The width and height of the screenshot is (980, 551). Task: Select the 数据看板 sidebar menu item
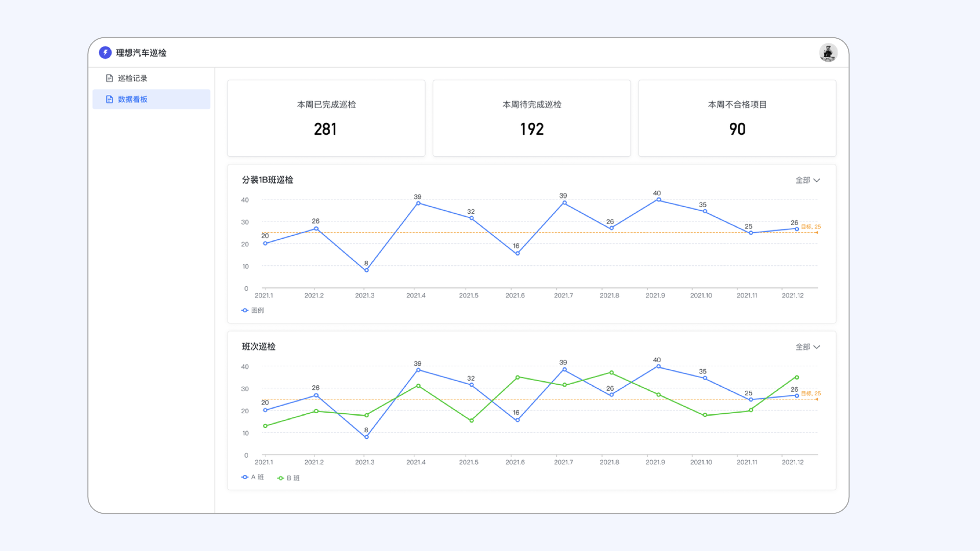pos(133,99)
